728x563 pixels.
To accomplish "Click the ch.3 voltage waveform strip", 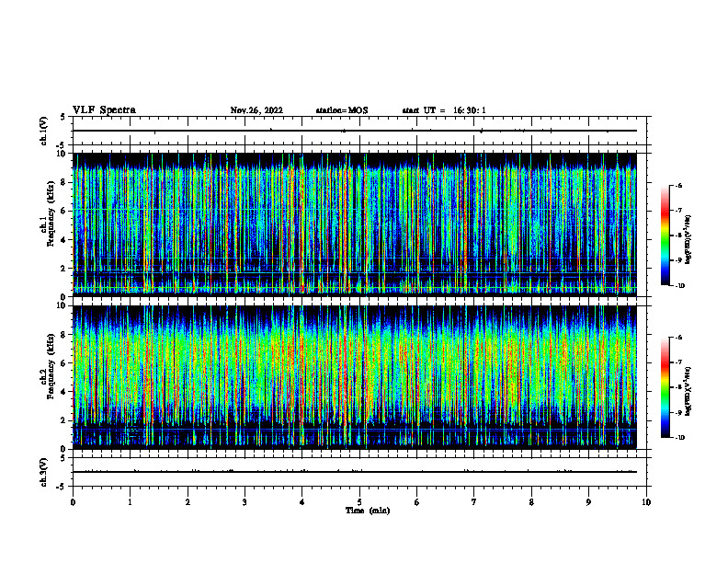I will point(359,472).
